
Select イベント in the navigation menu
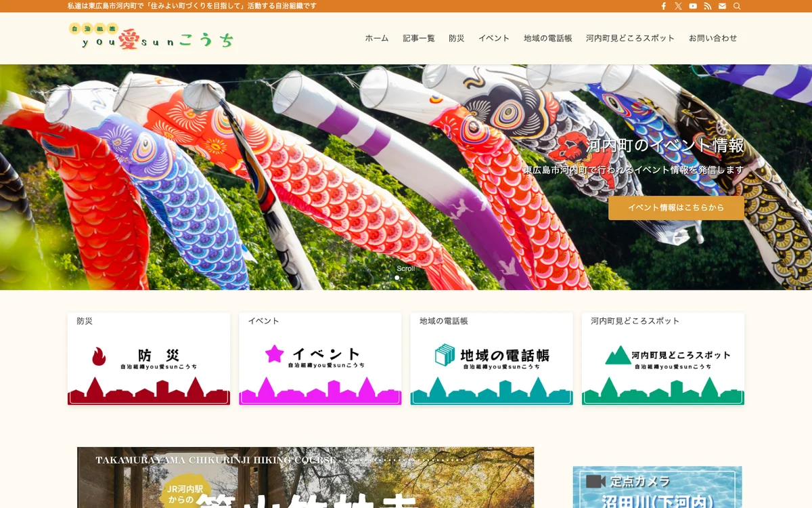[x=494, y=38]
